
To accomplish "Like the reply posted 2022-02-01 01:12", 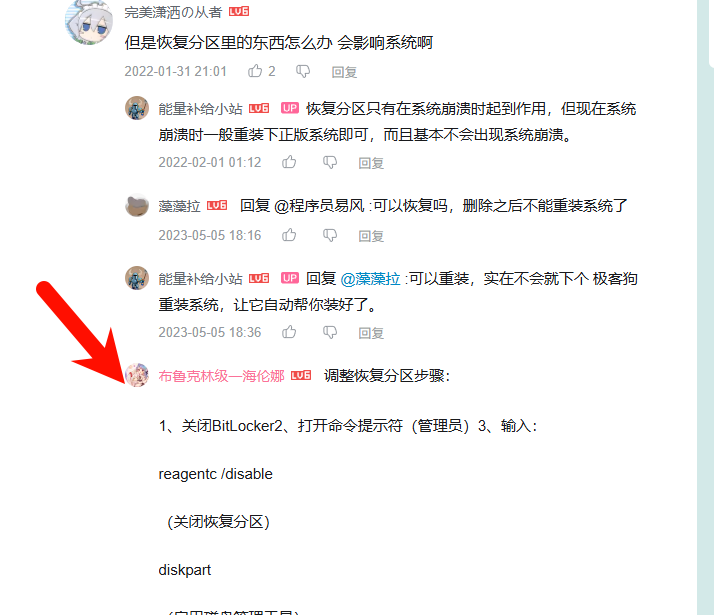I will [289, 162].
